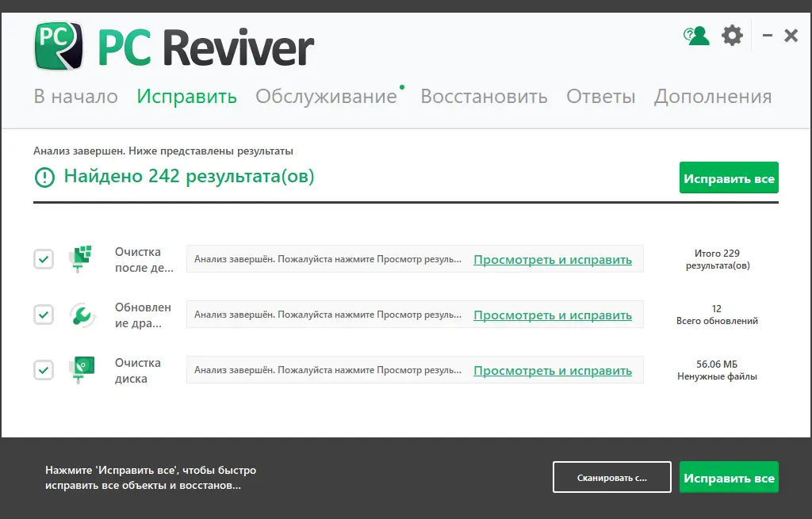
Task: Click the driver update wrench icon
Action: pyautogui.click(x=82, y=315)
